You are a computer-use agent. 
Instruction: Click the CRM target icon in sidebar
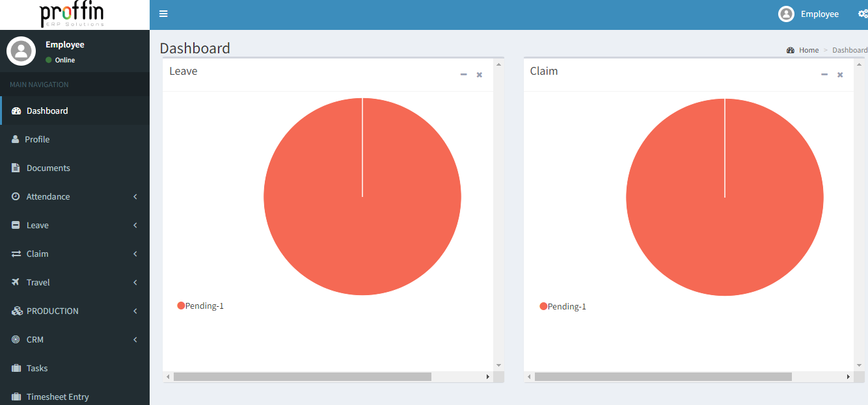pyautogui.click(x=16, y=339)
